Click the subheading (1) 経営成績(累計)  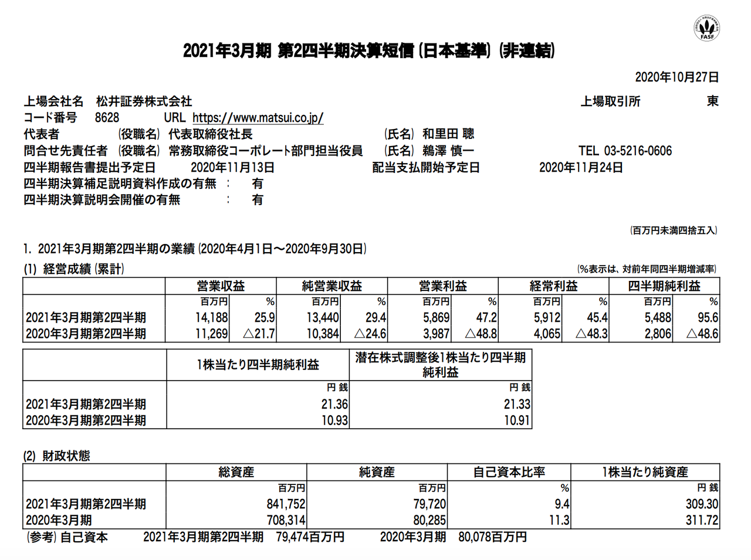point(74,269)
